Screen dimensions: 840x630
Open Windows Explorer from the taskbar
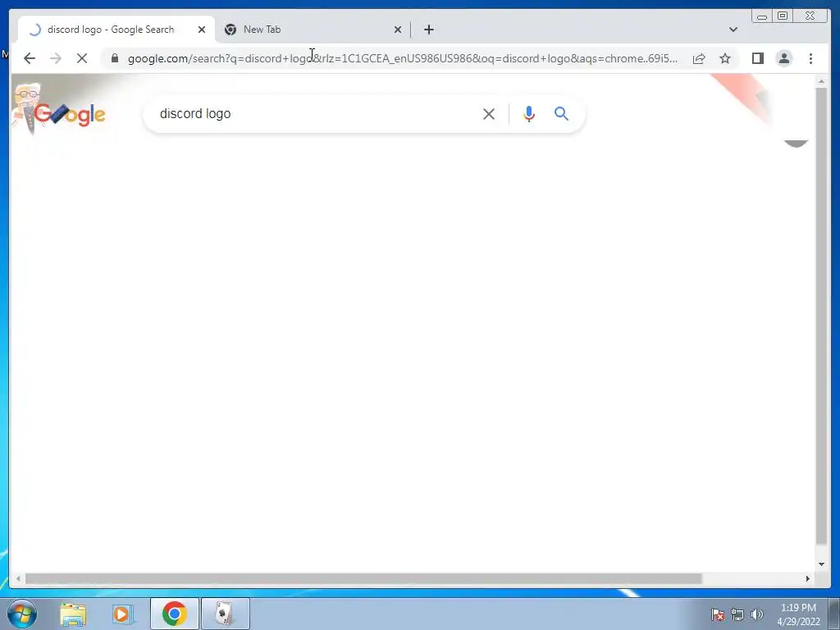[73, 614]
